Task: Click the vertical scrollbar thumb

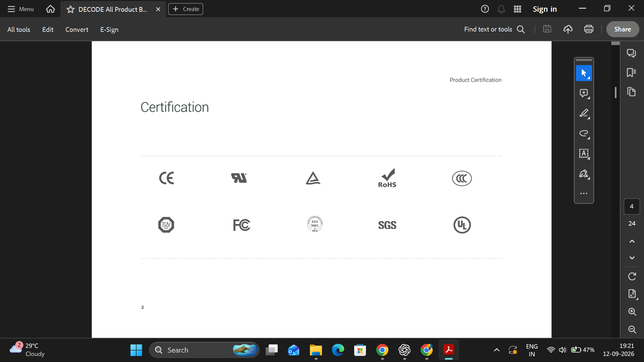Action: (x=615, y=93)
